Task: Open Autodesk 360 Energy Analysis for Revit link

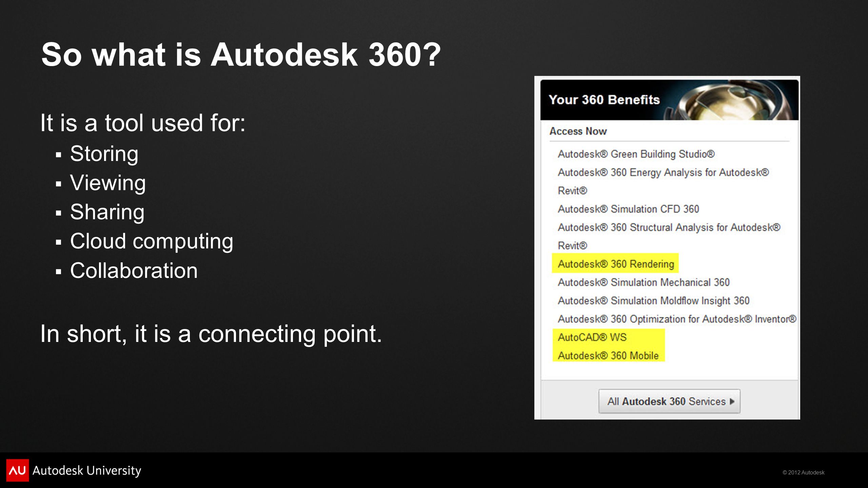Action: (x=663, y=182)
